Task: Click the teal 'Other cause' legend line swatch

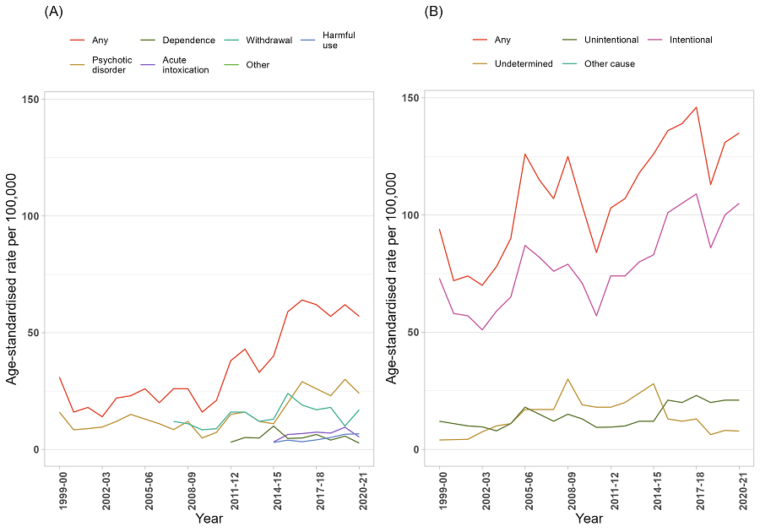Action: coord(569,64)
